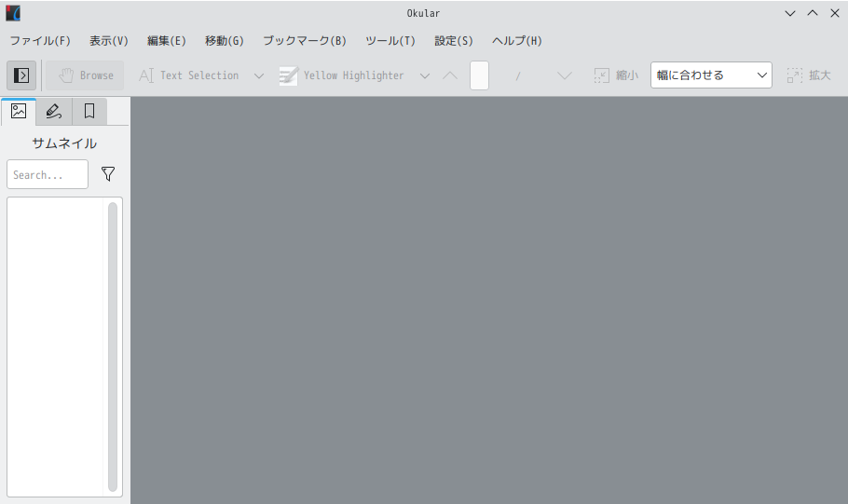Choose the Yellow Highlighter tool
848x504 pixels.
342,75
